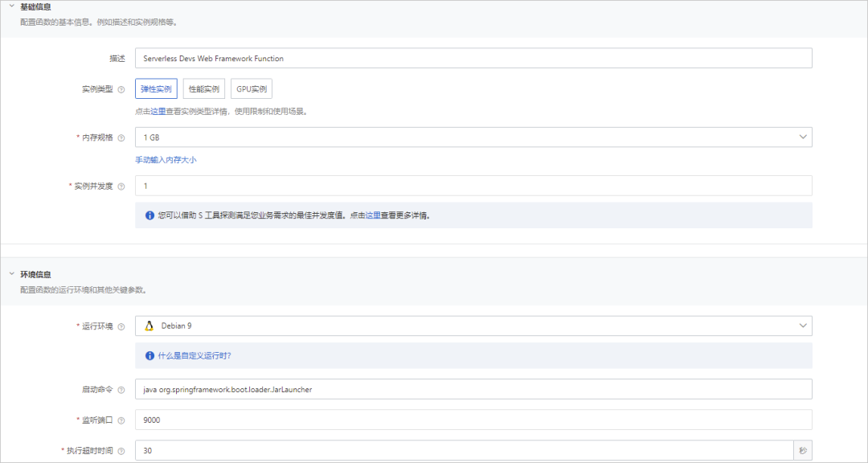This screenshot has width=868, height=463.
Task: Click info icon before 什么是自定义运行时
Action: coord(149,355)
